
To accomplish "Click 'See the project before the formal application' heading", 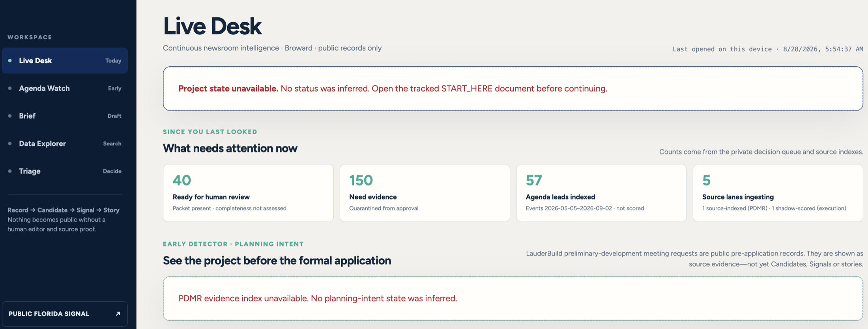I will click(277, 260).
